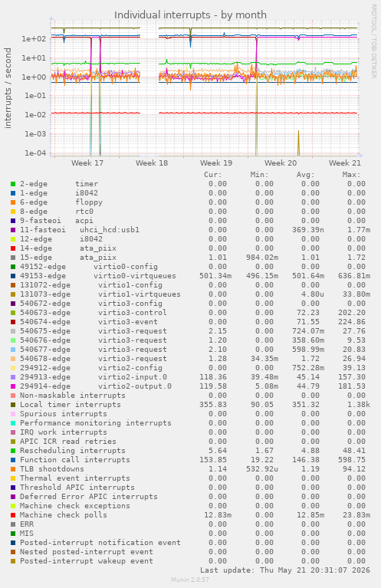The image size is (381, 588).
Task: Click the 540678-edge virtio3-request legend label
Action: click(94, 359)
